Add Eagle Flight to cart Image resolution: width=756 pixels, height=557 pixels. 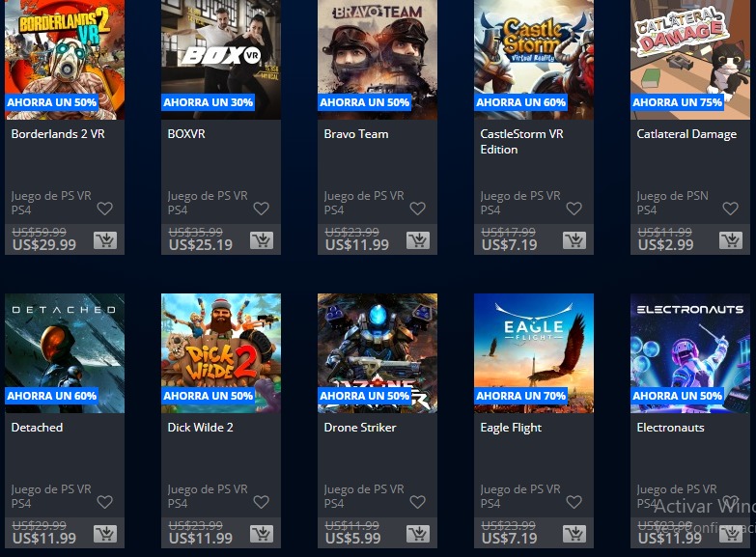pos(574,534)
